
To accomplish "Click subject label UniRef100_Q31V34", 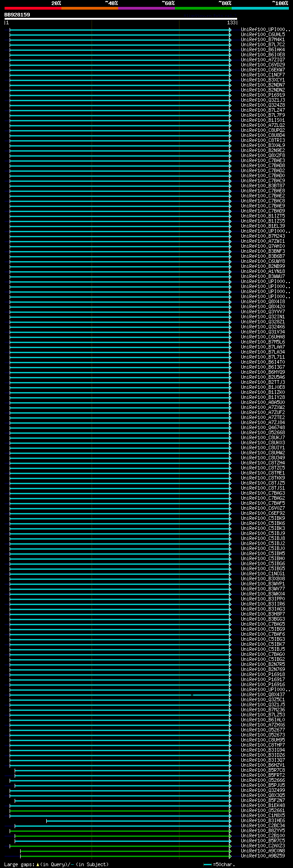I will [x=263, y=332].
